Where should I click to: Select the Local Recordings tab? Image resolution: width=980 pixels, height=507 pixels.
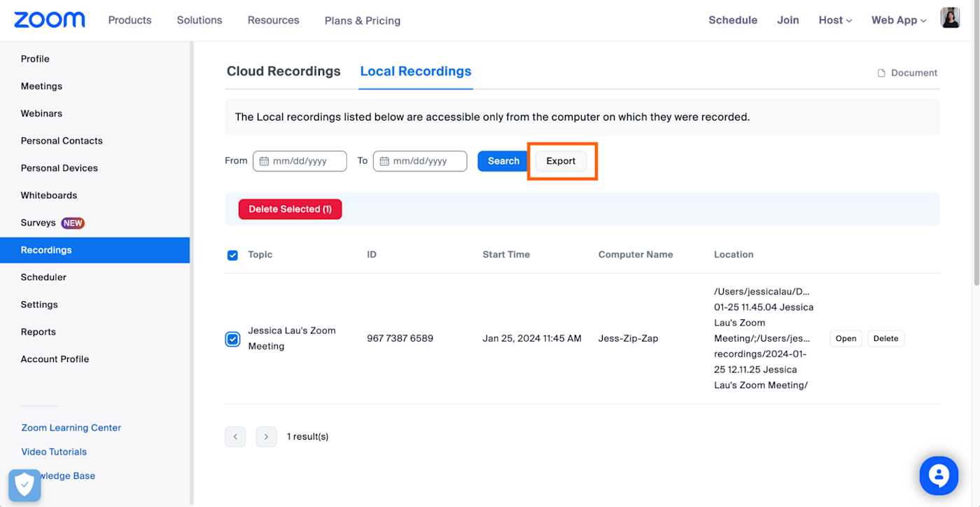coord(416,71)
